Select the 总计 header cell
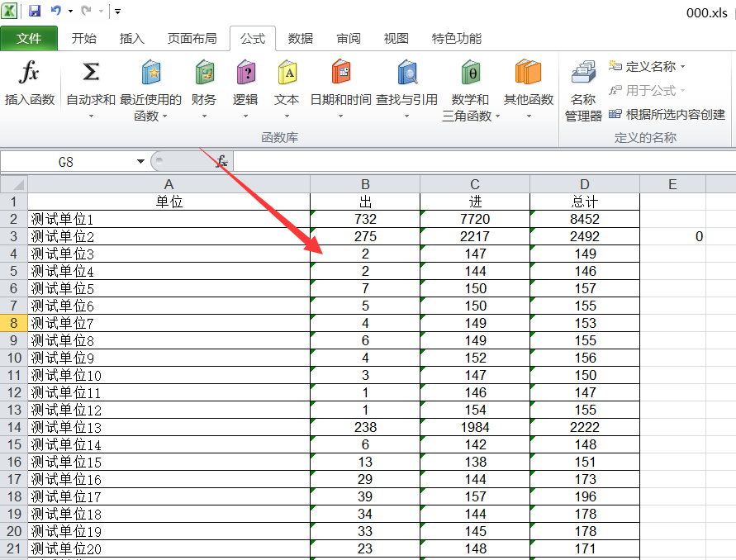736x560 pixels. 585,202
